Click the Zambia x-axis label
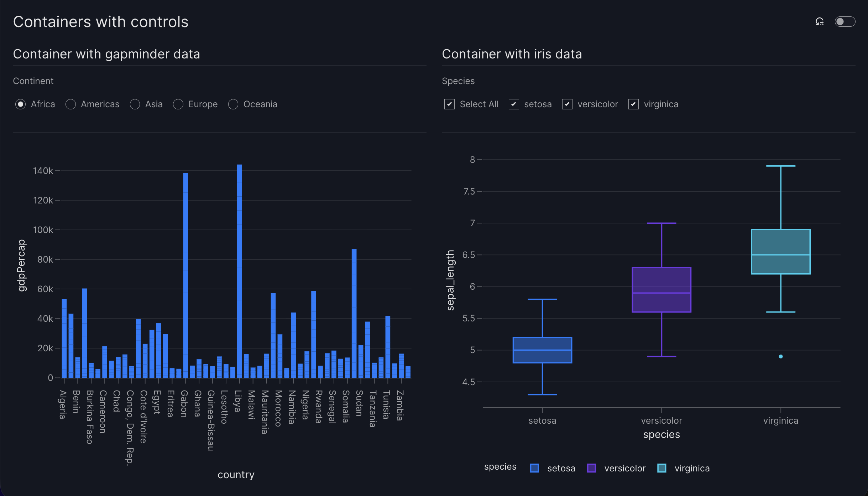868x496 pixels. (x=399, y=405)
